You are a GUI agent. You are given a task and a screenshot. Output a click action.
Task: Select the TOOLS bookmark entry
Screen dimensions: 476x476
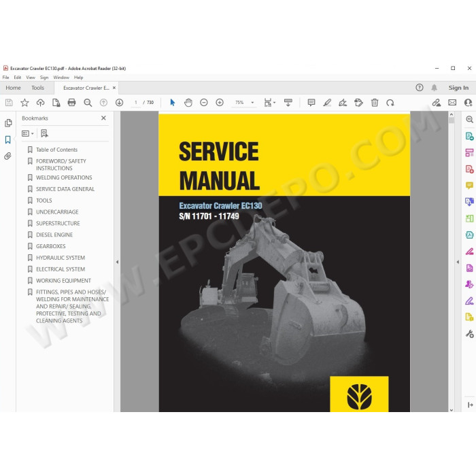(x=44, y=201)
